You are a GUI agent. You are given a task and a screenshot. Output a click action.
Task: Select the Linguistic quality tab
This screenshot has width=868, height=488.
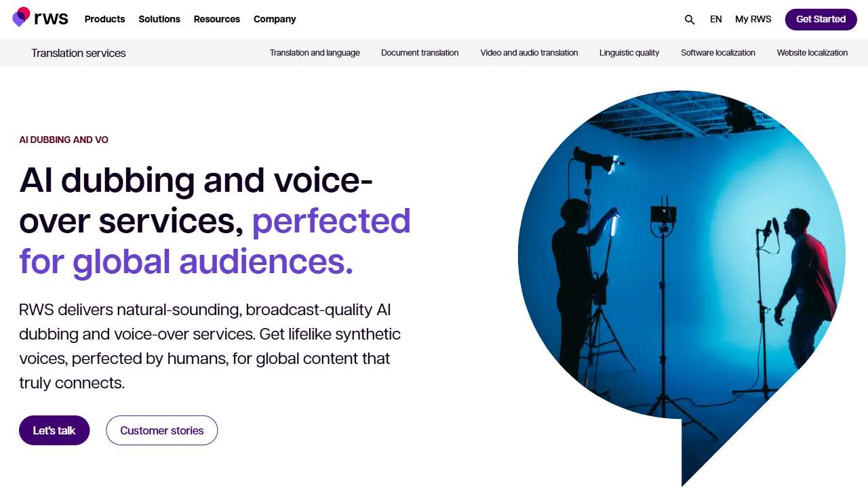[x=629, y=53]
